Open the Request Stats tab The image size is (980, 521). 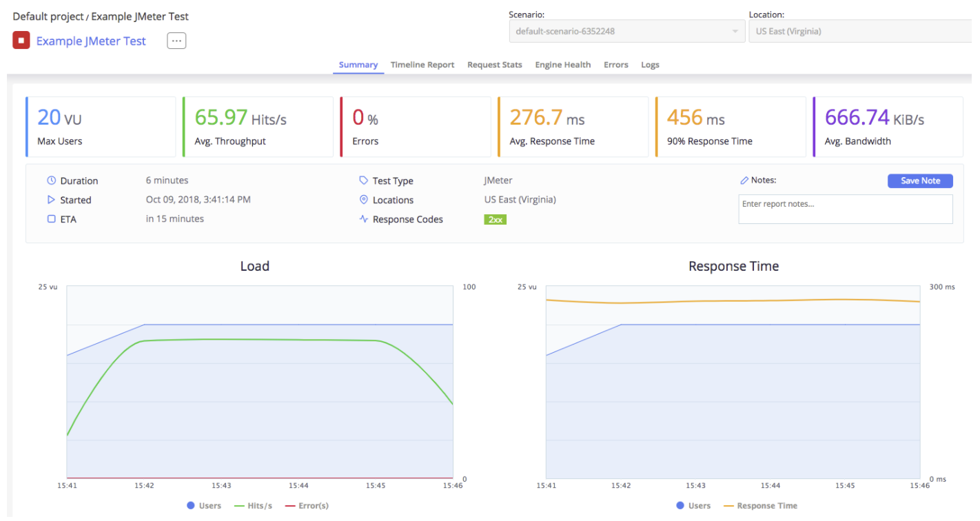(495, 65)
